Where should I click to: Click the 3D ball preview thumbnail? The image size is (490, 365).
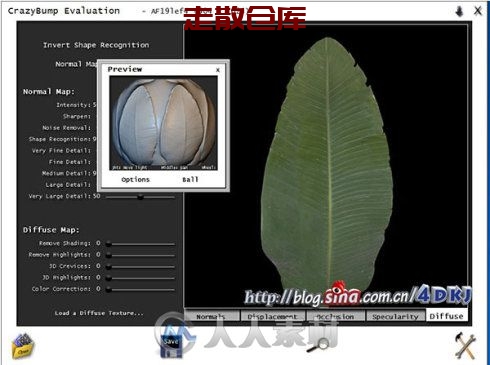point(164,123)
